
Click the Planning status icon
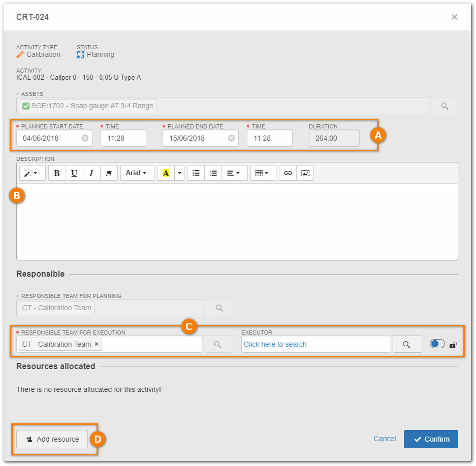[x=80, y=55]
